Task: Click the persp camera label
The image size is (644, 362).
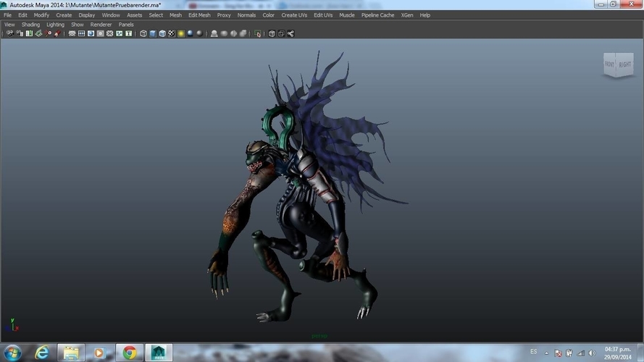Action: click(x=319, y=336)
